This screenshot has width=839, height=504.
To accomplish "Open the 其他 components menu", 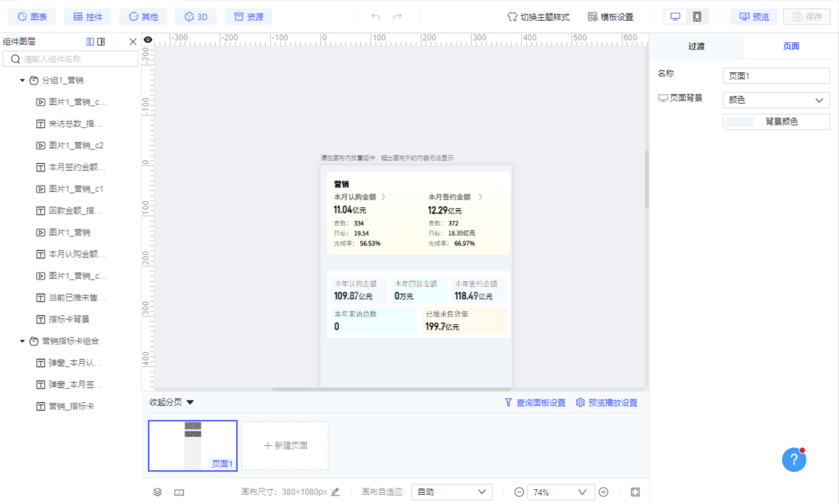I will coord(143,17).
